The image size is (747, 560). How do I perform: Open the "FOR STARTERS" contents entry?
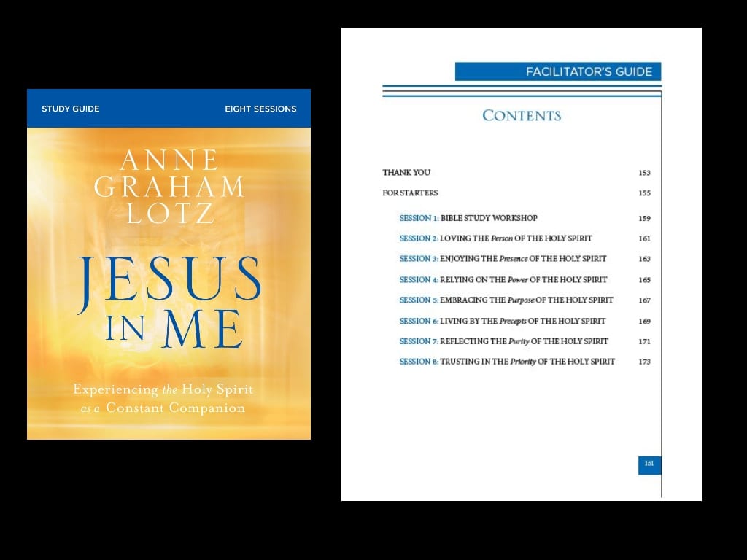[x=410, y=192]
